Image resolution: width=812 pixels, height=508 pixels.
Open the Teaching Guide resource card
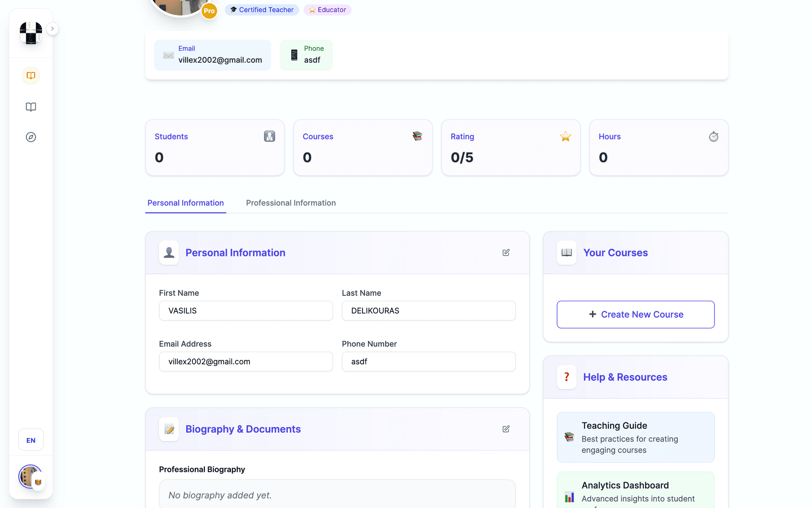click(x=636, y=437)
